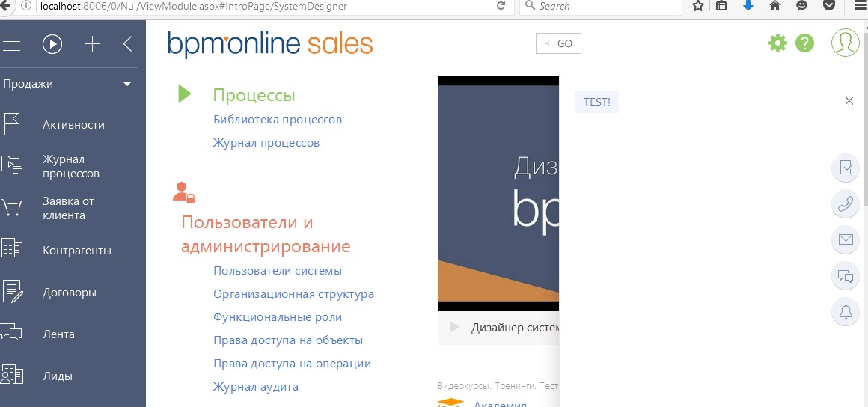Open the tasks checkmark panel button
Viewport: 868px width, 407px height.
point(846,168)
